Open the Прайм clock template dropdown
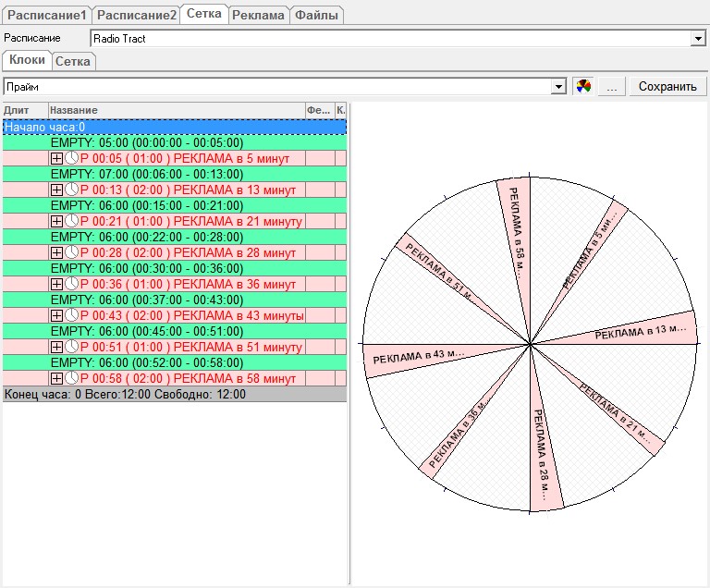The width and height of the screenshot is (710, 588). tap(558, 87)
